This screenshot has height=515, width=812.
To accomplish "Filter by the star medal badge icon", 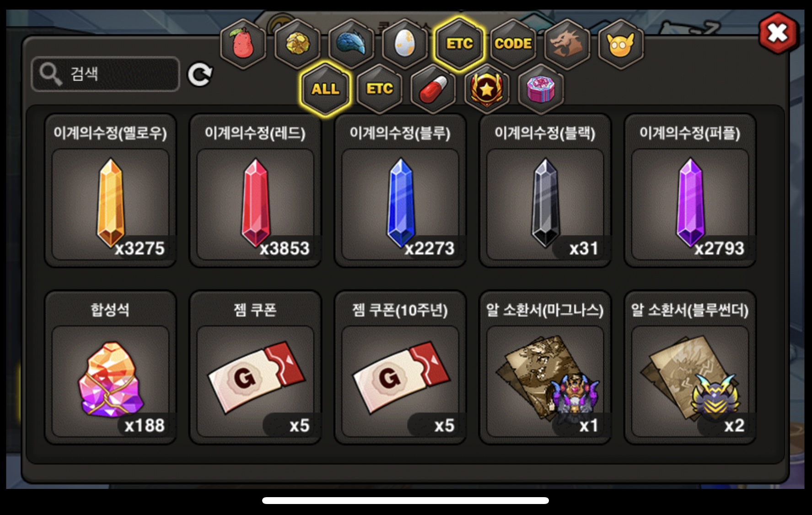I will click(x=487, y=89).
